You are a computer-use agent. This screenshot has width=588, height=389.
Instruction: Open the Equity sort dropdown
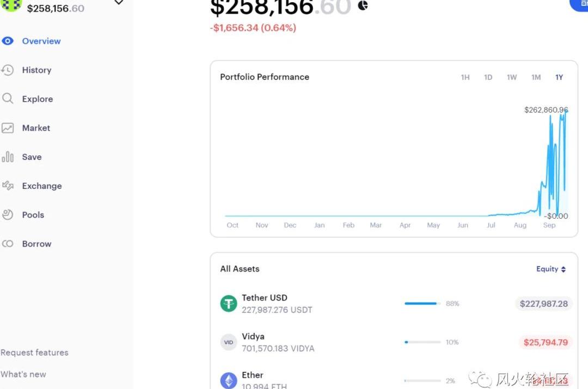tap(551, 269)
